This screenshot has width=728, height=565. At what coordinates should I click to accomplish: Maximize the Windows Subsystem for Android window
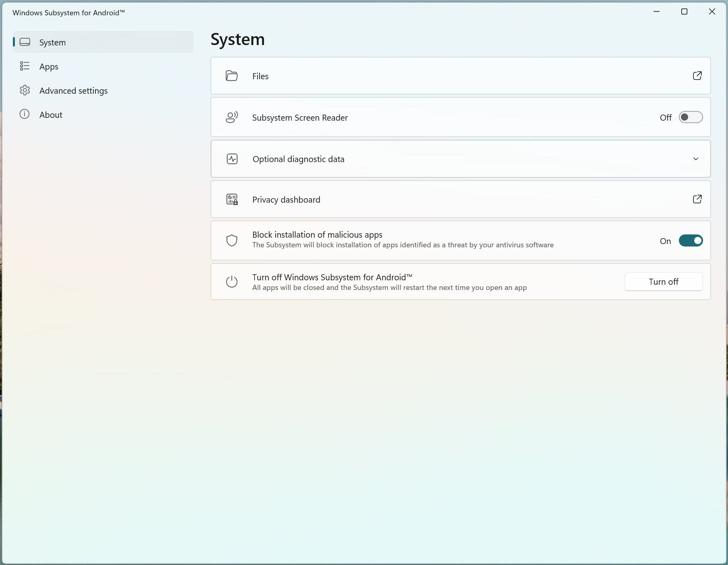(684, 12)
